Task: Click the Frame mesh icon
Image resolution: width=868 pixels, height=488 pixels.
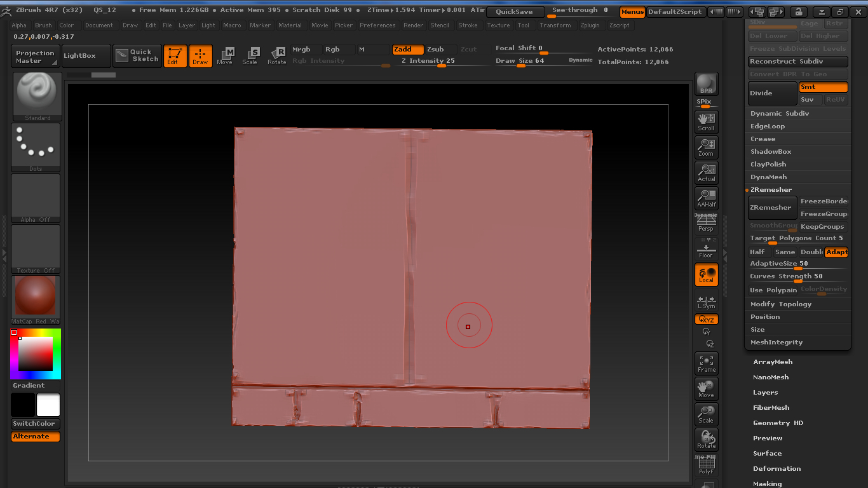Action: coord(706,363)
